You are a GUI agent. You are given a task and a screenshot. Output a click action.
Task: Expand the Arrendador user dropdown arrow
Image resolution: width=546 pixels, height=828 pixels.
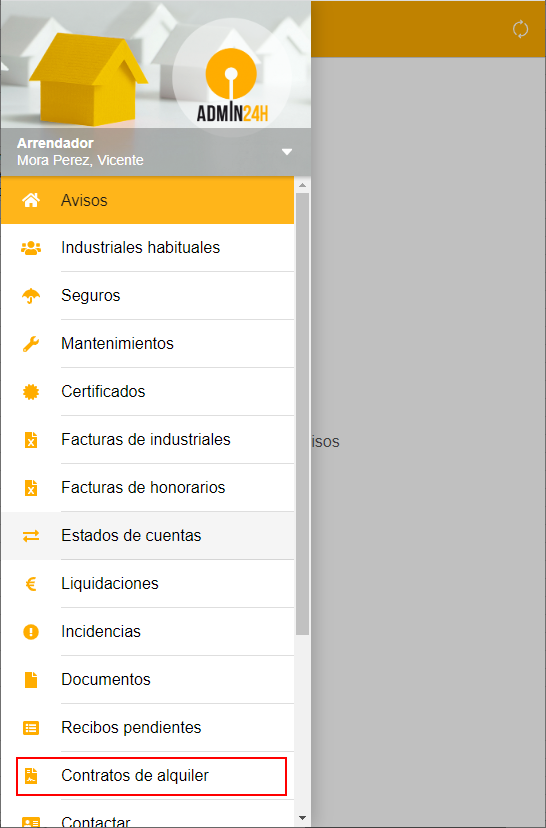[x=287, y=152]
